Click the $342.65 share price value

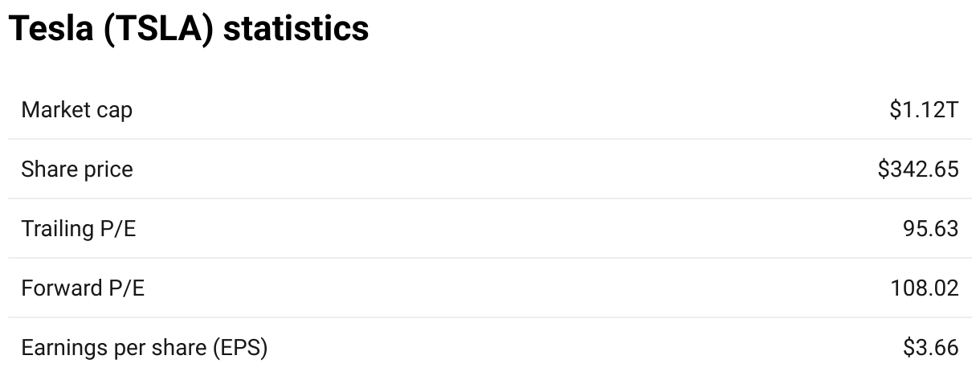[x=918, y=170]
